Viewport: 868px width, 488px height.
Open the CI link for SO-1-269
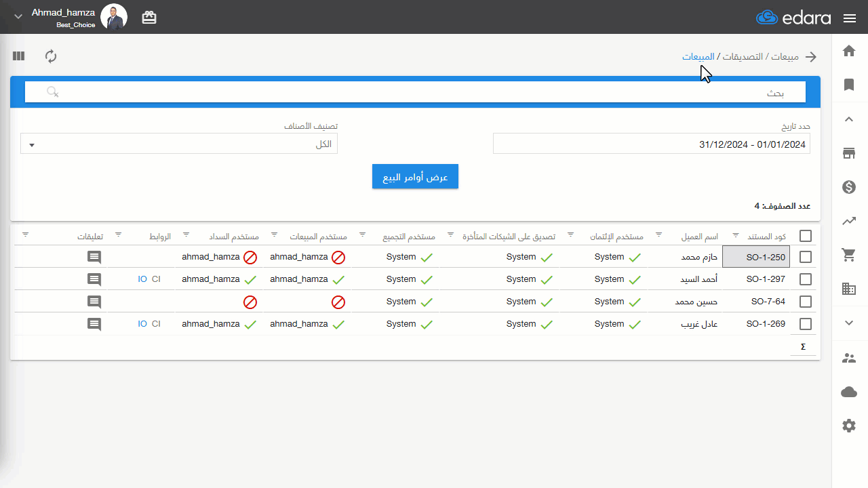(156, 324)
